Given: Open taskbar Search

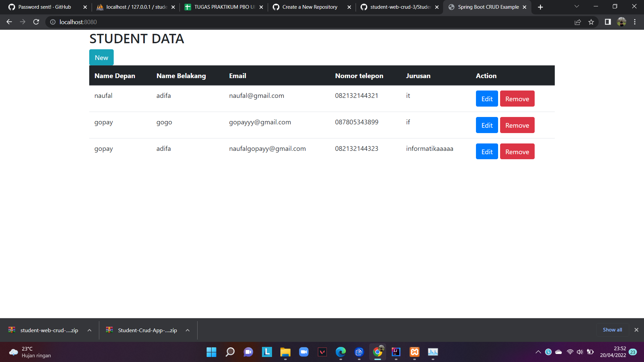Looking at the screenshot, I should tap(230, 352).
